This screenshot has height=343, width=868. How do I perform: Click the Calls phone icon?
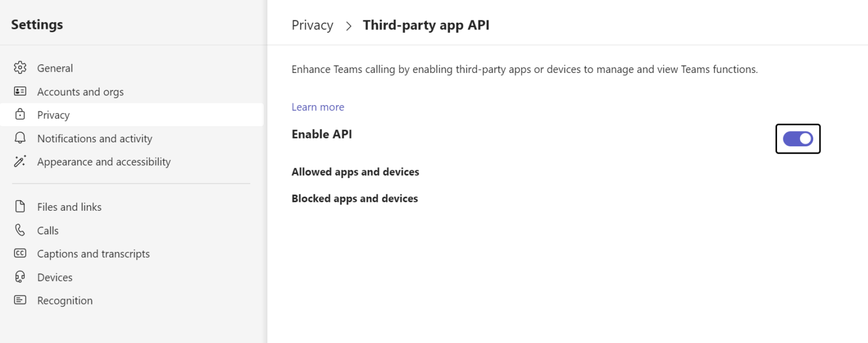(20, 230)
